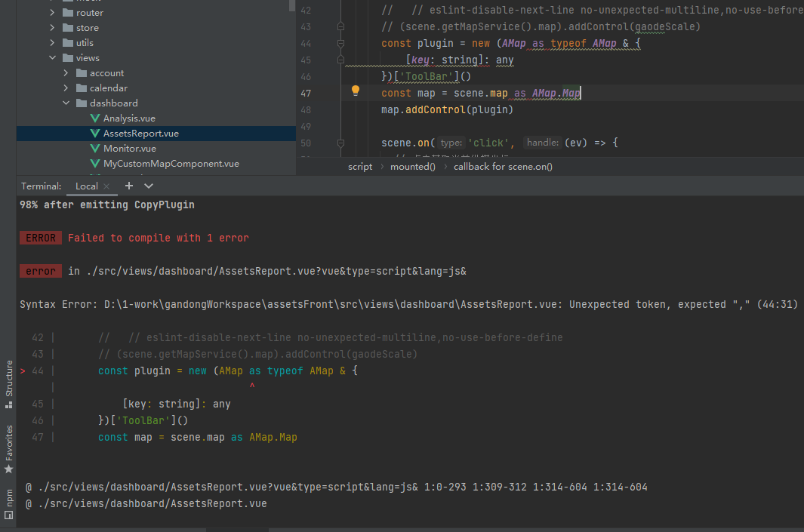Image resolution: width=804 pixels, height=532 pixels.
Task: Collapse the code fold marker on line 44
Action: [x=340, y=43]
